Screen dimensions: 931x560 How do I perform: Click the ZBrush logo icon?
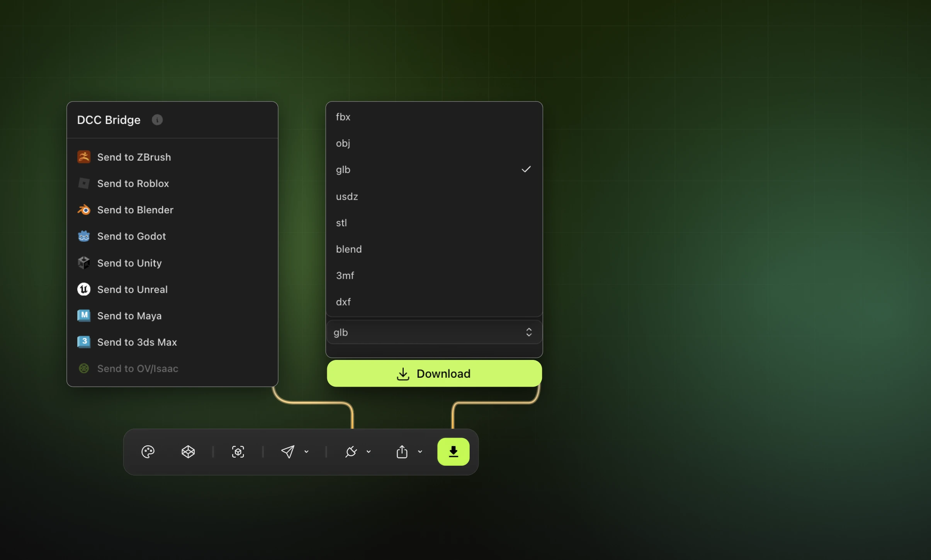(84, 157)
